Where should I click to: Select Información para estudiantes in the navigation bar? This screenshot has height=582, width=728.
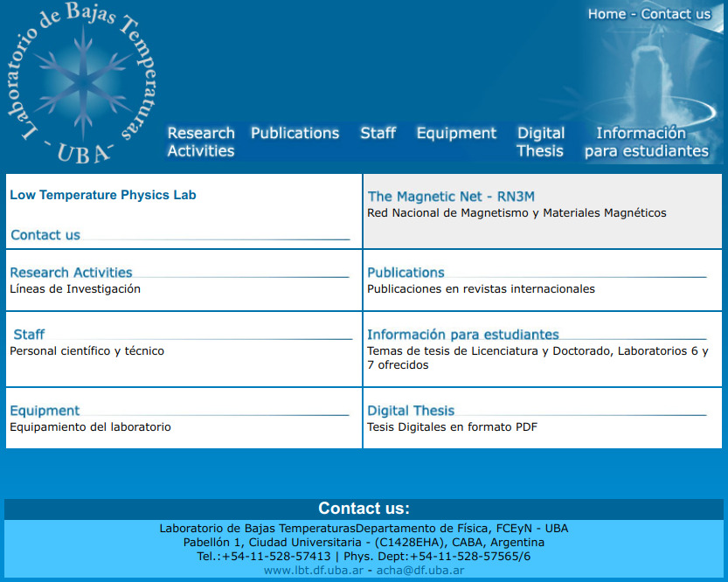(647, 142)
